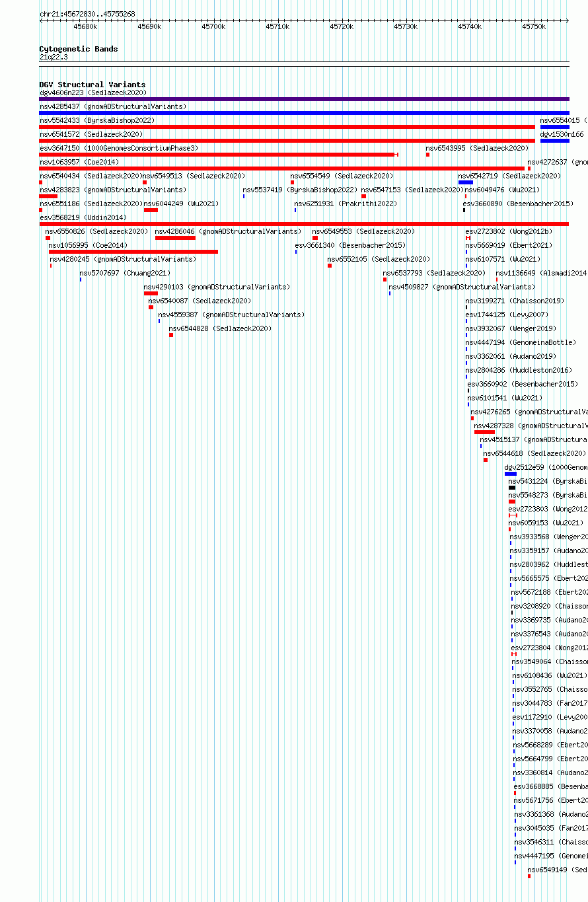Select the Cytogenetic Bands track heading
Screen dimensions: 588x902
coord(79,49)
